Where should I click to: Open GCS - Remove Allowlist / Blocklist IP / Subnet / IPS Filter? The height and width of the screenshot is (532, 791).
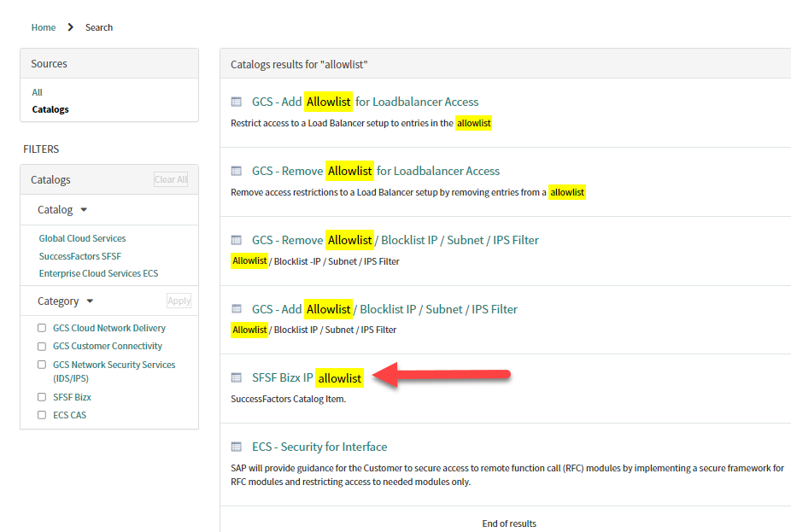click(395, 240)
